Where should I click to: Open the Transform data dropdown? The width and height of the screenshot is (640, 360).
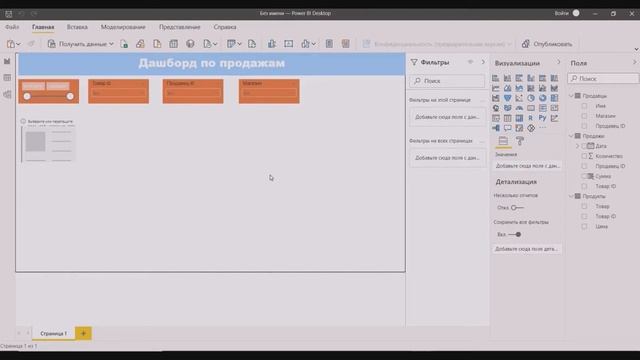(x=240, y=44)
